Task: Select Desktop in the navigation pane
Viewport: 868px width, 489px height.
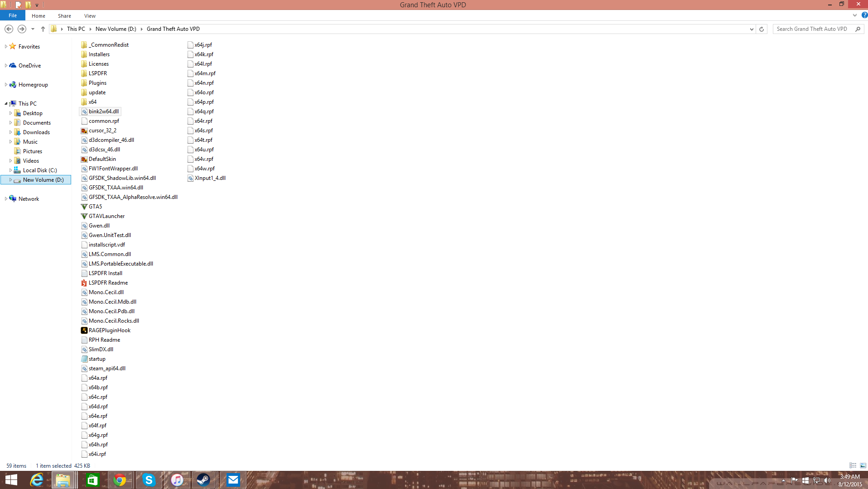Action: [33, 113]
